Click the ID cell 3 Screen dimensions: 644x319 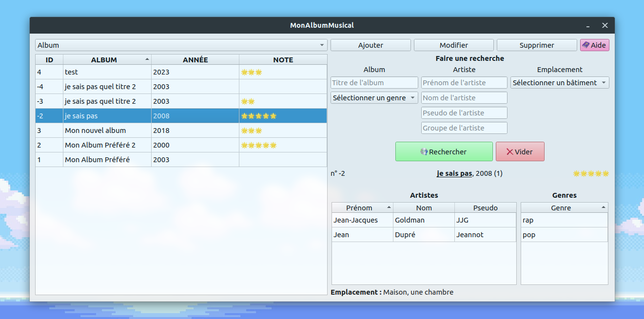49,131
